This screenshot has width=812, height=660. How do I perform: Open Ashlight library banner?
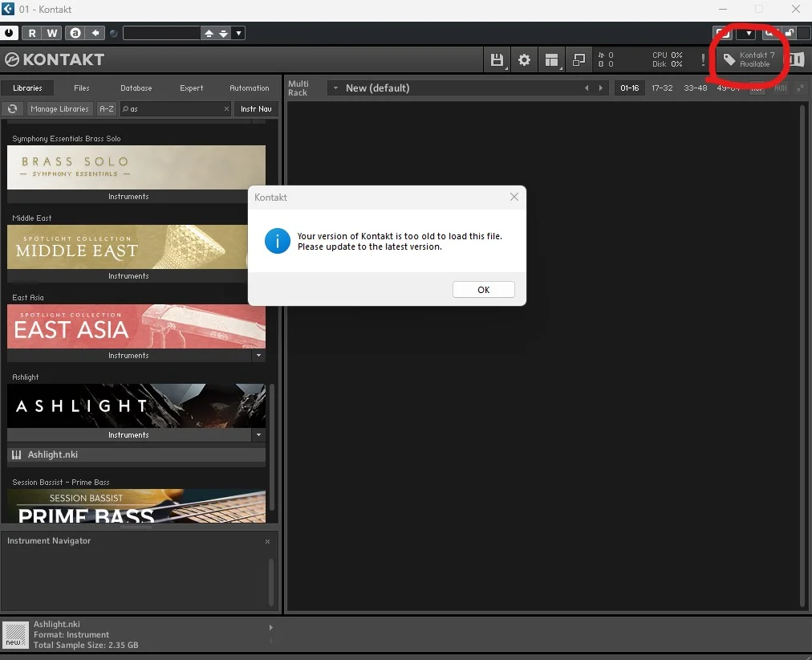pos(136,405)
